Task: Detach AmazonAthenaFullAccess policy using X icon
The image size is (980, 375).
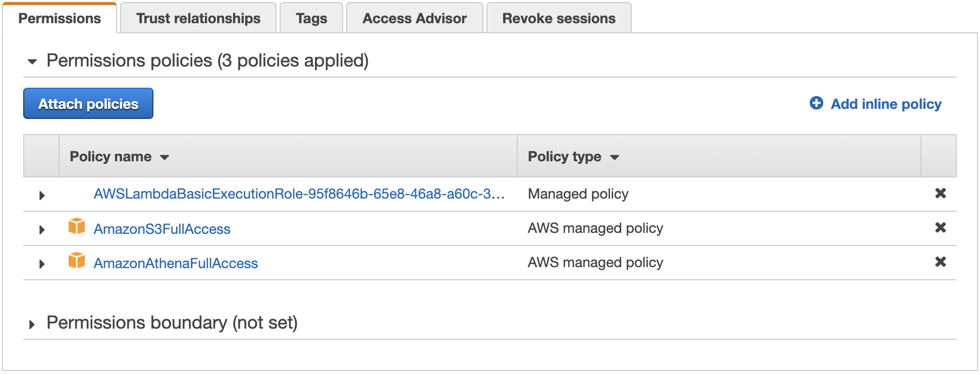Action: (x=940, y=262)
